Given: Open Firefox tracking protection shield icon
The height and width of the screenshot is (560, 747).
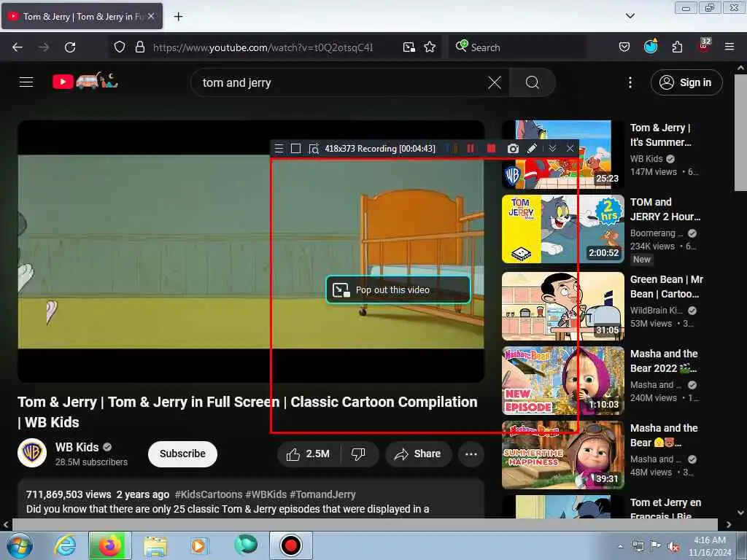Looking at the screenshot, I should [x=120, y=47].
